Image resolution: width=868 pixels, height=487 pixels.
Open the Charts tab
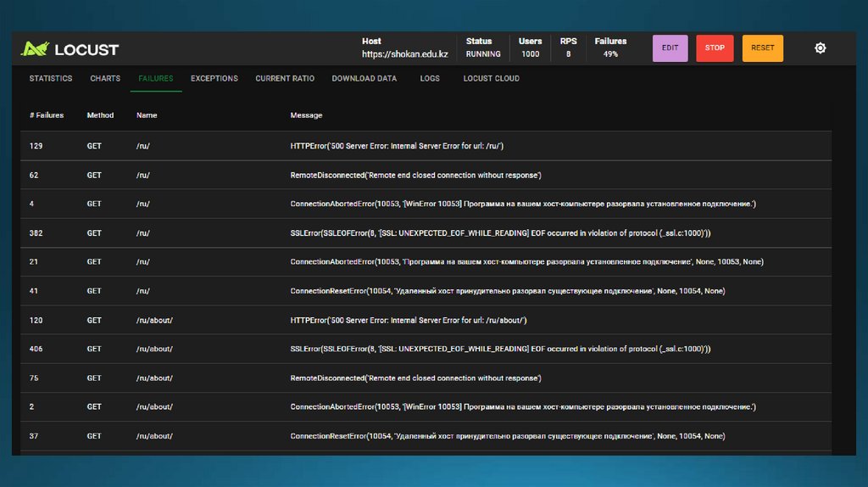point(105,79)
